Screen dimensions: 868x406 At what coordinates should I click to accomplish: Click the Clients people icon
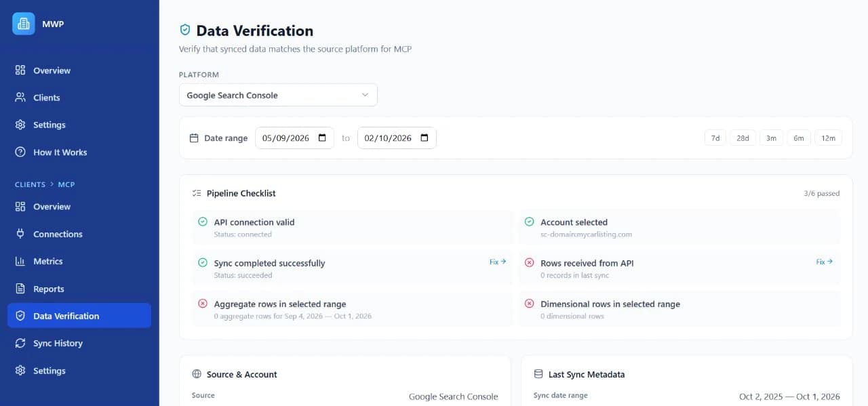tap(20, 98)
